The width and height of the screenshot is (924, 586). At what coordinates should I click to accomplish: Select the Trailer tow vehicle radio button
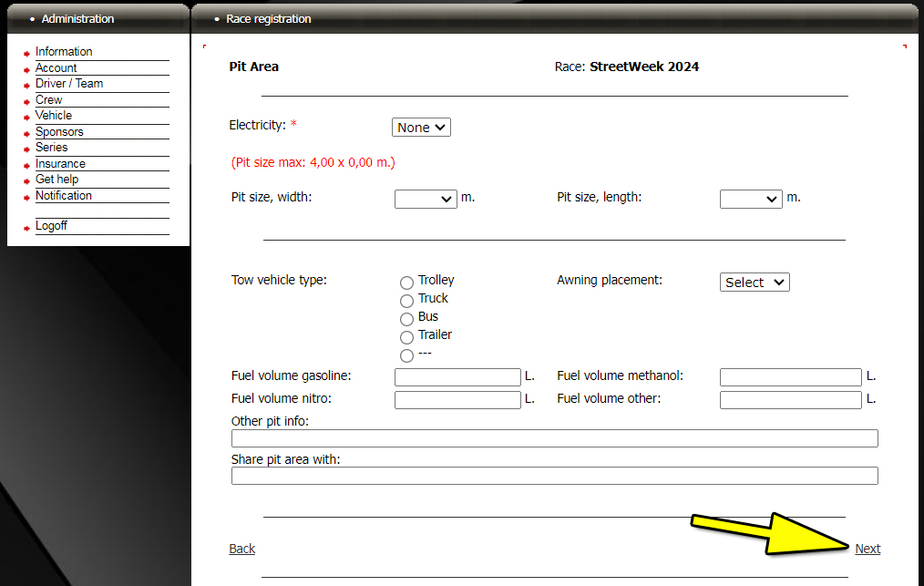click(406, 338)
